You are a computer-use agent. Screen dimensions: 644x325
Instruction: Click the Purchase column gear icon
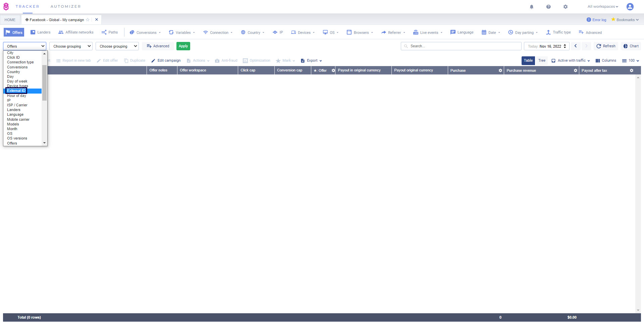point(500,70)
